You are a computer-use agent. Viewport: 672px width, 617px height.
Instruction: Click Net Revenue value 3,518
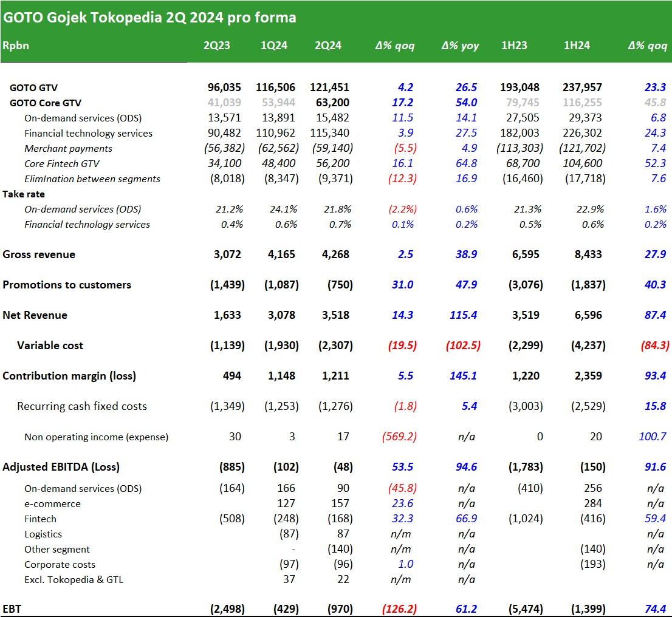point(335,315)
